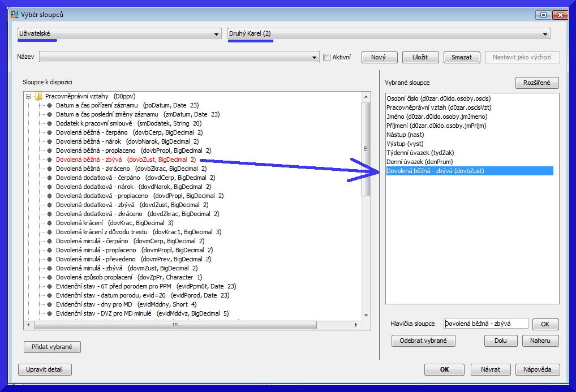Image resolution: width=576 pixels, height=392 pixels.
Task: Toggle the Aktivní checkbox
Action: 326,57
